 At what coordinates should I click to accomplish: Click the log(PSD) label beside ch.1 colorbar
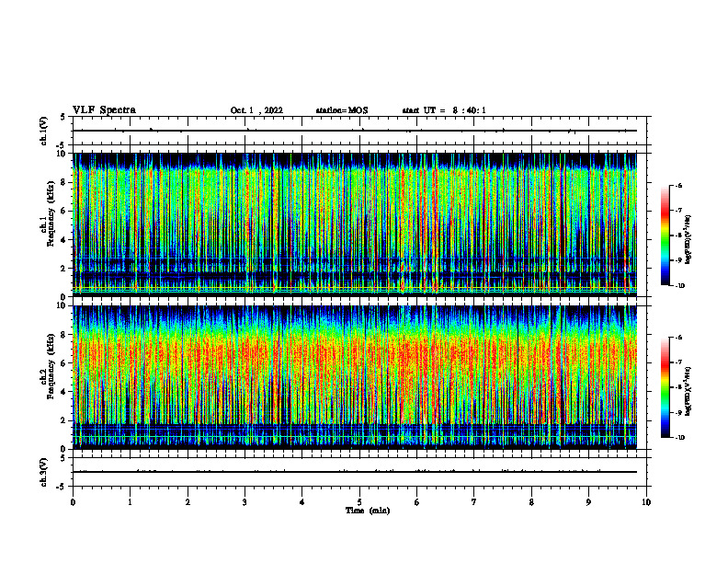coord(689,240)
